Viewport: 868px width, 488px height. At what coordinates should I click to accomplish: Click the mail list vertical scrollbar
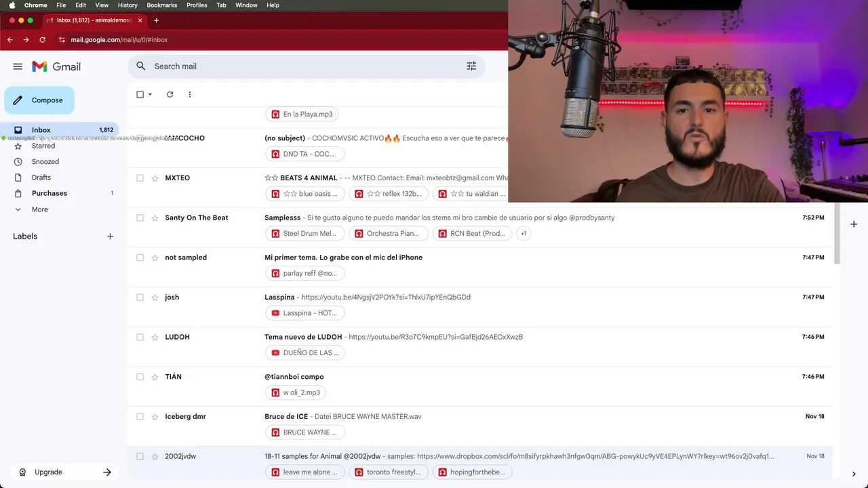pyautogui.click(x=837, y=234)
